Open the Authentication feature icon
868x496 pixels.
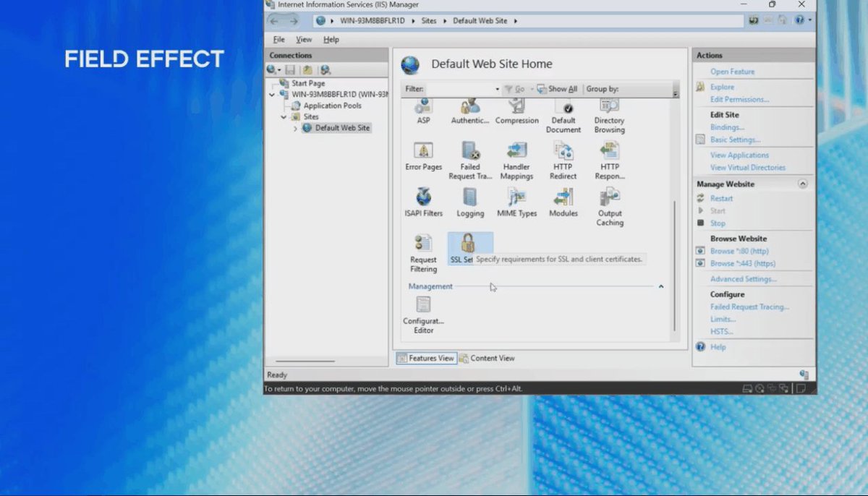(x=470, y=108)
